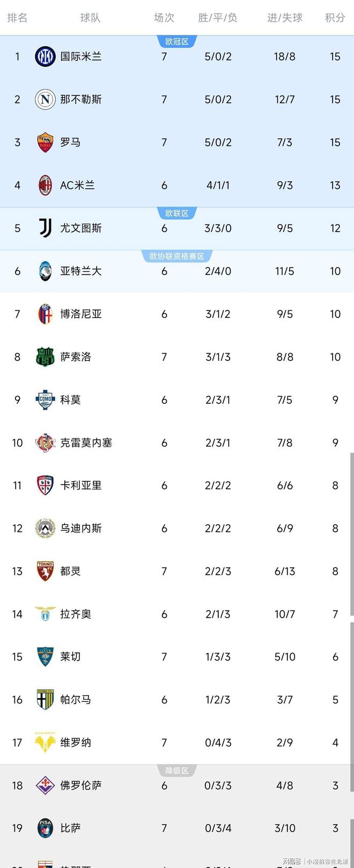Click the Torino maroon crest
The width and height of the screenshot is (354, 868).
[x=45, y=571]
